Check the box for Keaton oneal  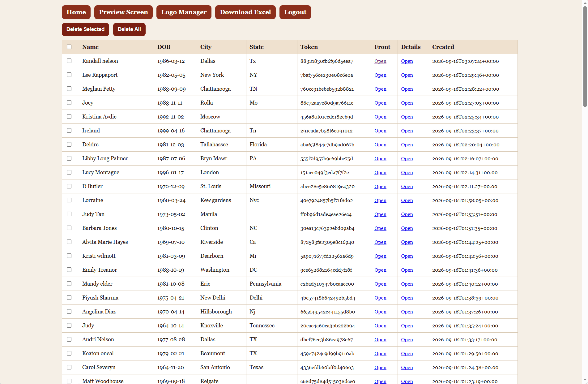pyautogui.click(x=69, y=353)
